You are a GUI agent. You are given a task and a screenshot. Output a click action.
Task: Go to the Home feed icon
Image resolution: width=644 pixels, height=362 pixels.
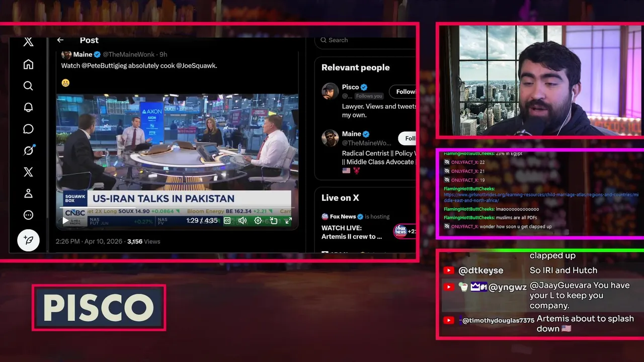pyautogui.click(x=28, y=64)
